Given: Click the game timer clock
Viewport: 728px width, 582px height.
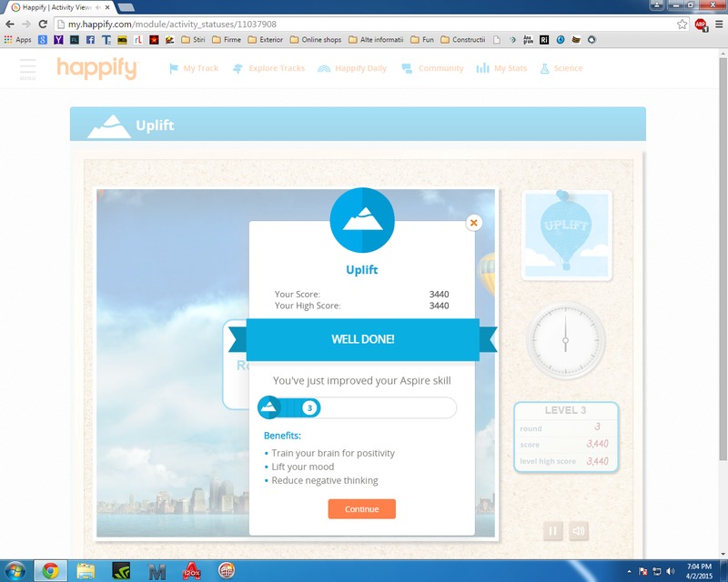Looking at the screenshot, I should pos(565,341).
